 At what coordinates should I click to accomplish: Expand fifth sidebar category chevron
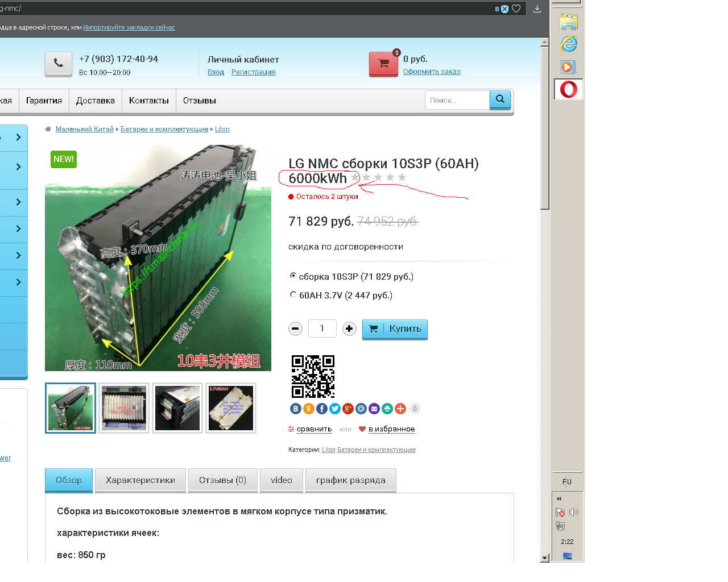pos(18,256)
